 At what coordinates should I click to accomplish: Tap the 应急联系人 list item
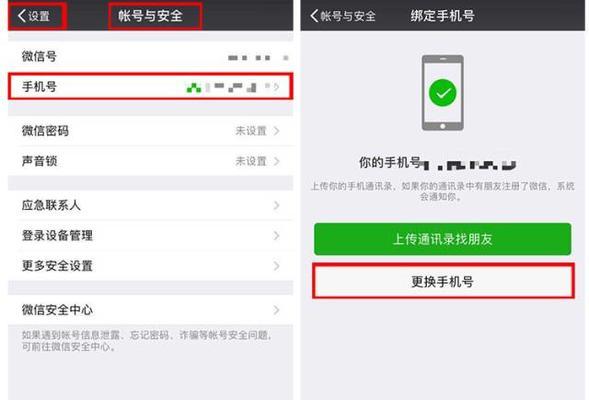point(150,205)
